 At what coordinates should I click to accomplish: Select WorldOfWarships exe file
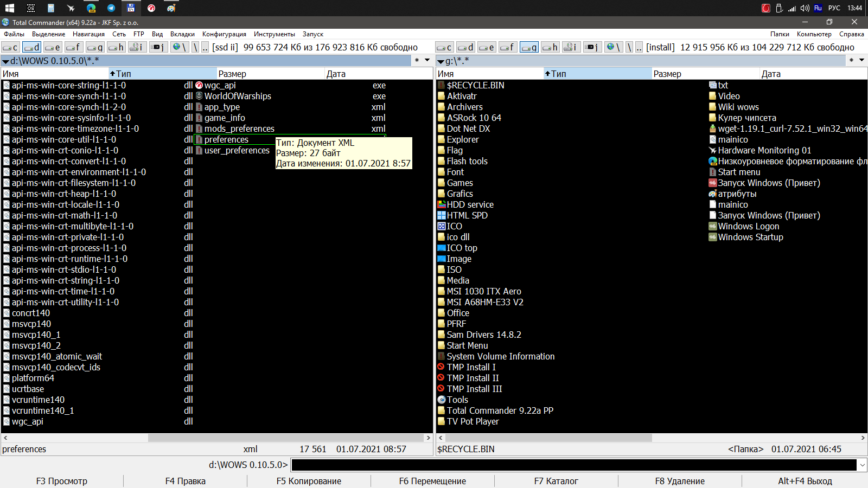point(291,96)
